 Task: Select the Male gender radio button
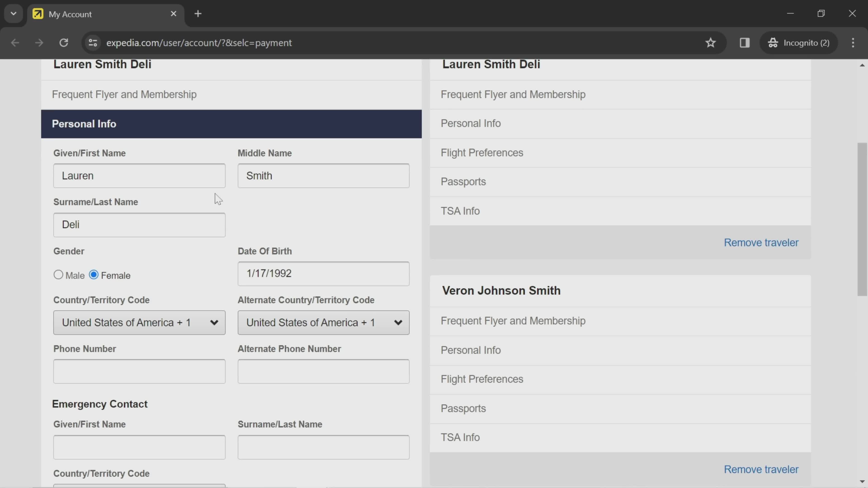click(x=58, y=275)
